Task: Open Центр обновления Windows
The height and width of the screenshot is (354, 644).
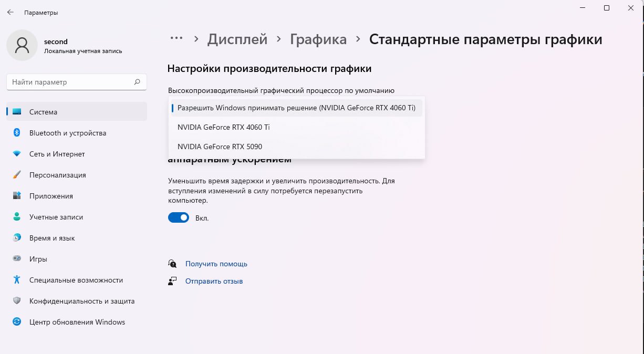Action: point(76,322)
